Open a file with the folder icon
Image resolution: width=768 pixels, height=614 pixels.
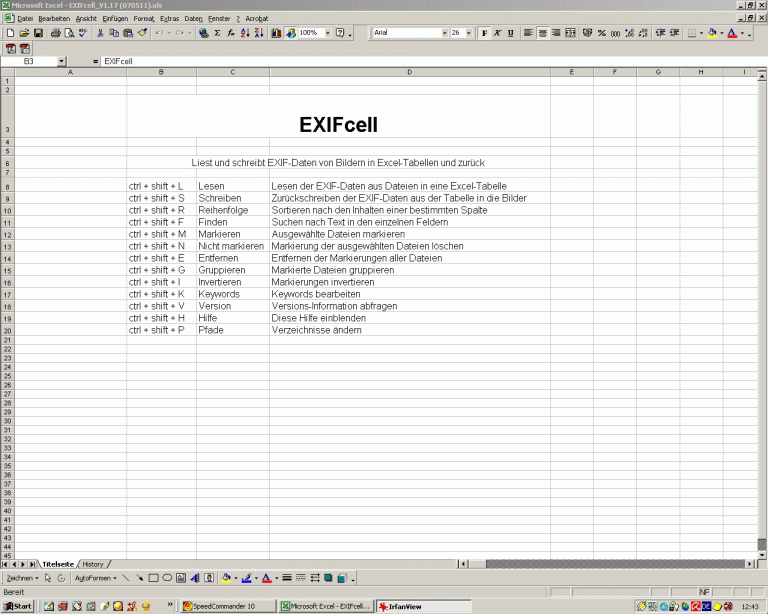(x=24, y=33)
